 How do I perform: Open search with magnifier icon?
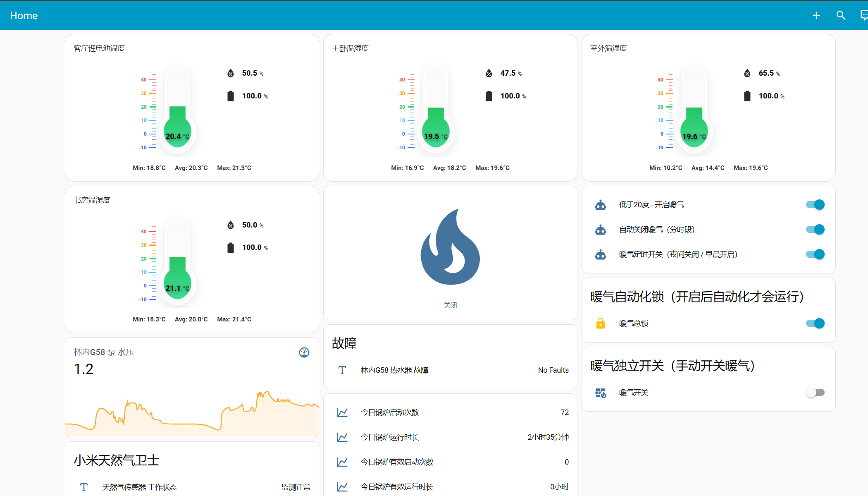pyautogui.click(x=840, y=15)
